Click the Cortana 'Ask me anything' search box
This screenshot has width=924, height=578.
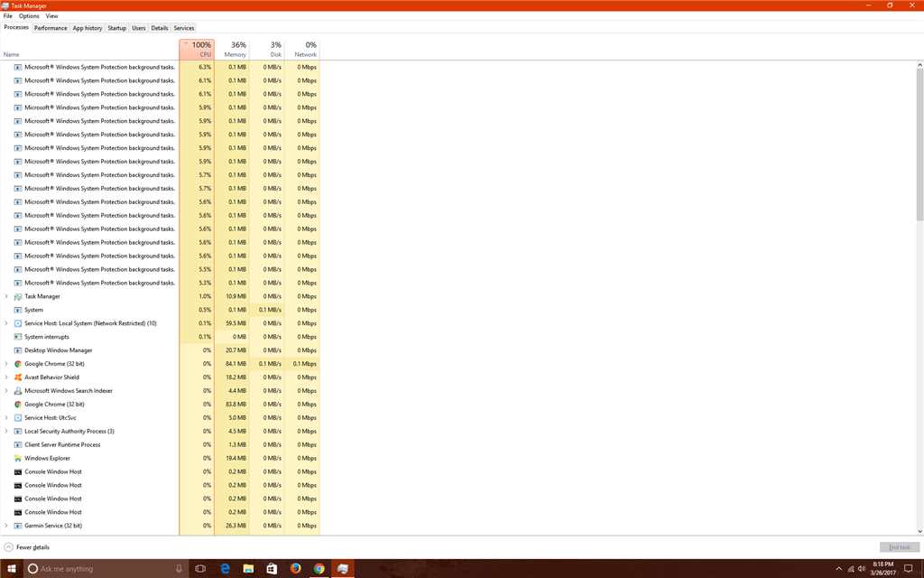pyautogui.click(x=97, y=569)
